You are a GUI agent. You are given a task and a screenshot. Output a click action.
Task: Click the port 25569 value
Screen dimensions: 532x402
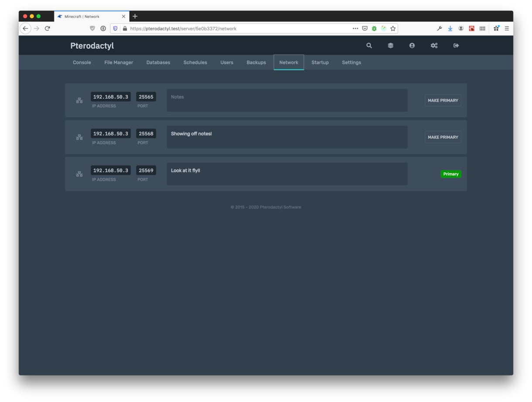146,170
